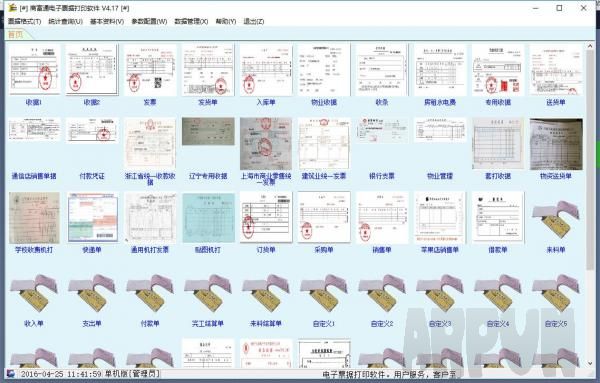The height and width of the screenshot is (383, 600).
Task: Open the 收据1 receipt template icon
Action: pos(34,69)
